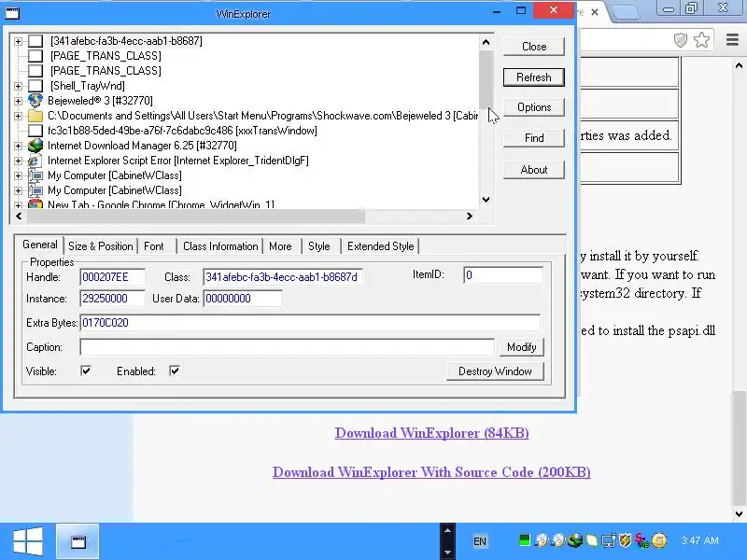Expand the Internet Explorer Script Error node
The image size is (747, 560).
coord(18,161)
